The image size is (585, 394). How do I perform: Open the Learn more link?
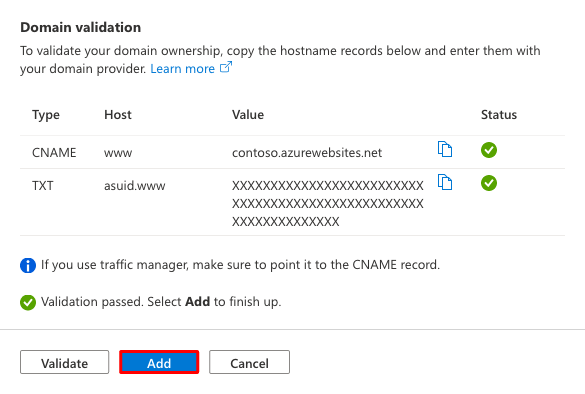click(182, 69)
